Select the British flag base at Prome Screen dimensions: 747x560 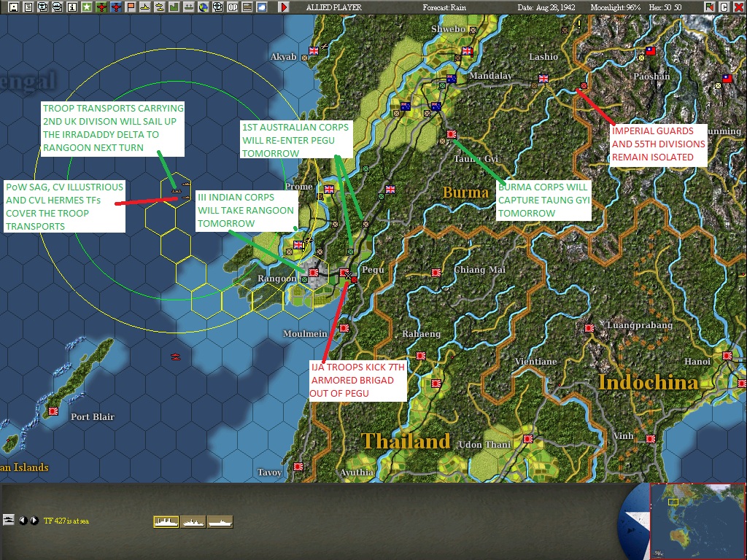click(329, 190)
